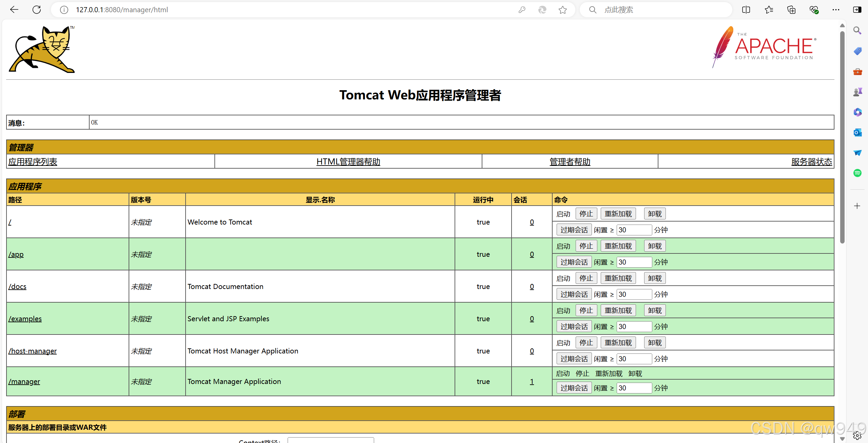The height and width of the screenshot is (443, 868).
Task: Open the /manager path link
Action: pyautogui.click(x=24, y=382)
